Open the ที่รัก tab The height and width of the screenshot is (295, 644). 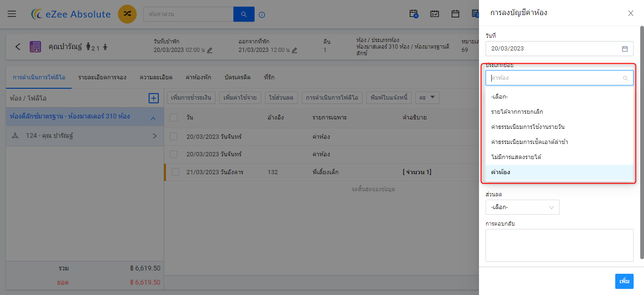[x=269, y=77]
